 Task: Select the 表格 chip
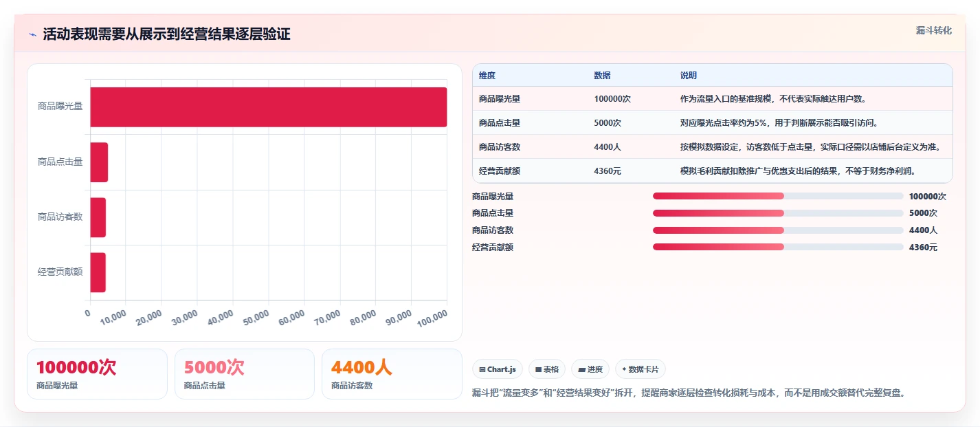pyautogui.click(x=547, y=369)
